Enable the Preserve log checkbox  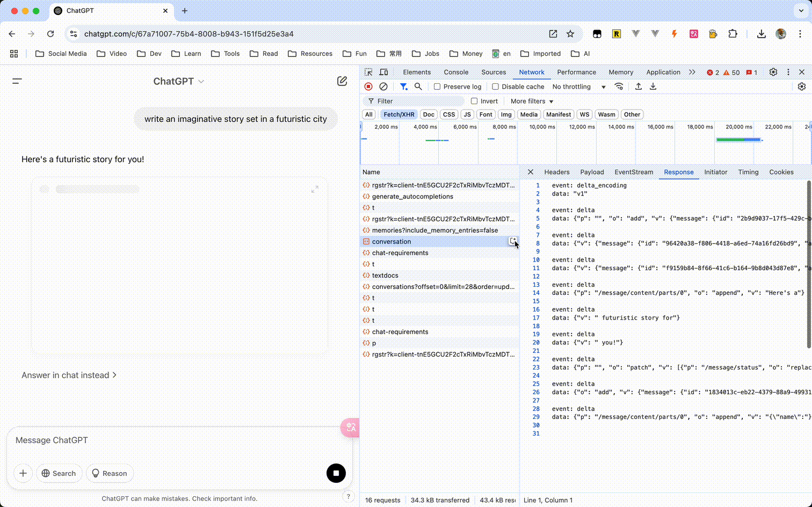tap(437, 86)
